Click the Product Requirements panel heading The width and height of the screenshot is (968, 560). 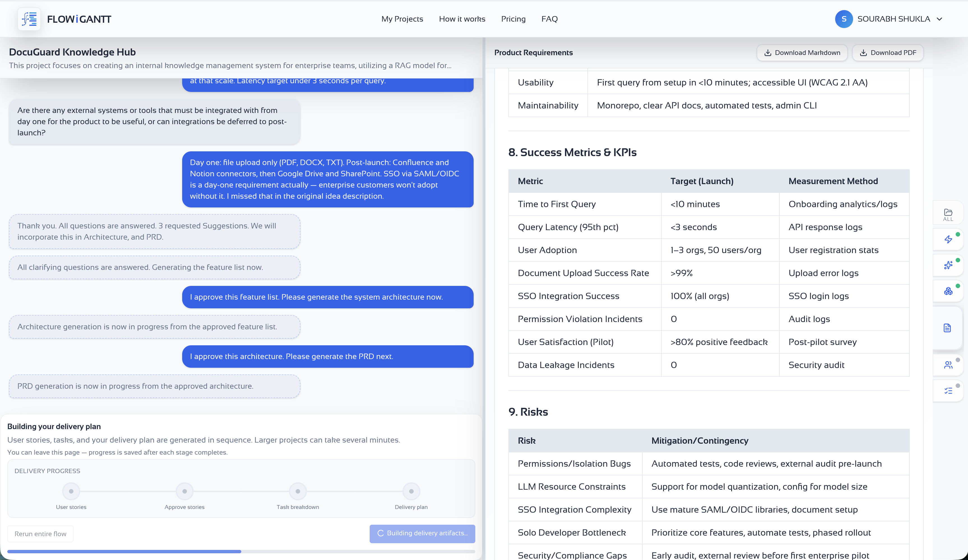(x=533, y=53)
